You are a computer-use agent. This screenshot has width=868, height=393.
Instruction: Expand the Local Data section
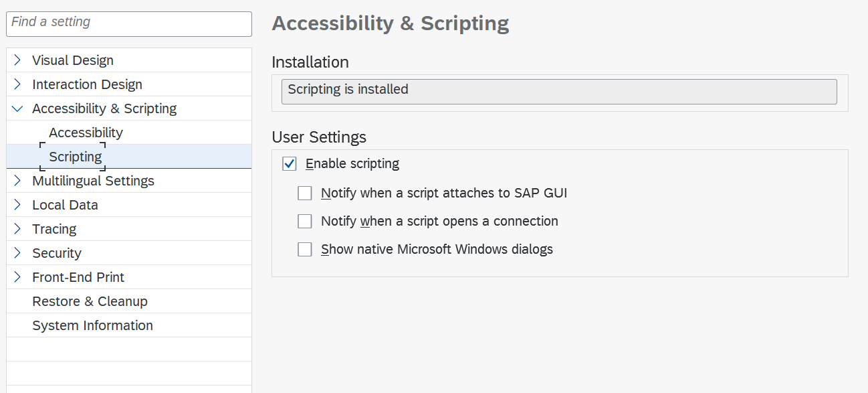(x=17, y=204)
